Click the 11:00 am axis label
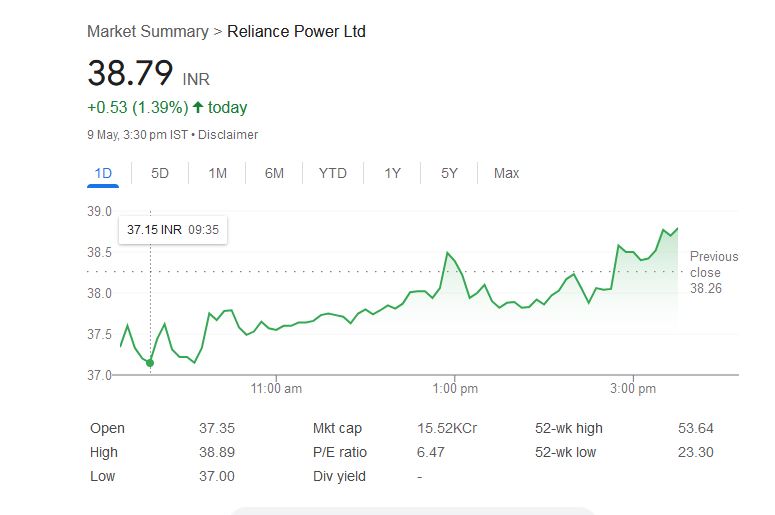775x515 pixels. pyautogui.click(x=277, y=388)
